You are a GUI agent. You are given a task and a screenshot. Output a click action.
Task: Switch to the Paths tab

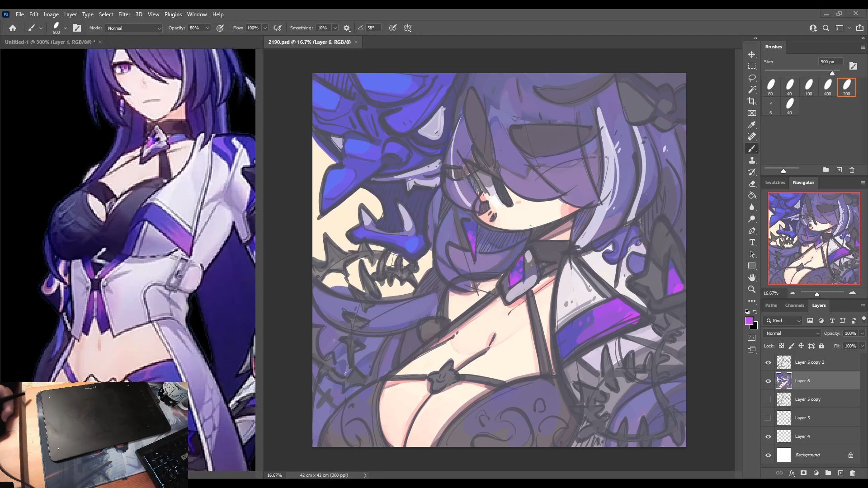pyautogui.click(x=771, y=305)
